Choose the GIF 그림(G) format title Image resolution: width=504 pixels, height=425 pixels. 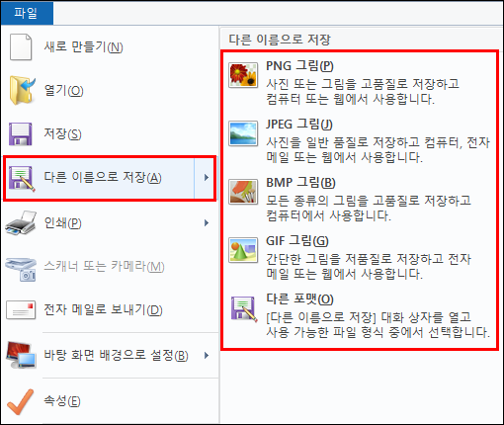(x=297, y=241)
